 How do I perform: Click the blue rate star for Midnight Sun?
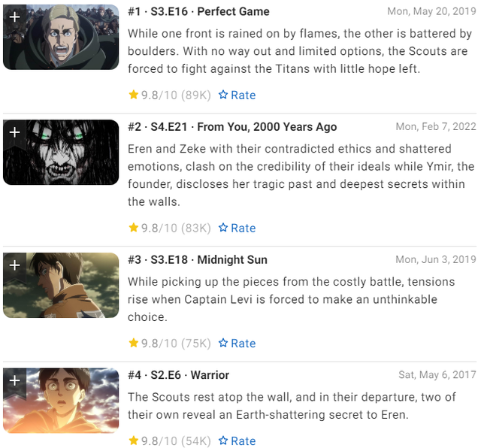click(223, 343)
